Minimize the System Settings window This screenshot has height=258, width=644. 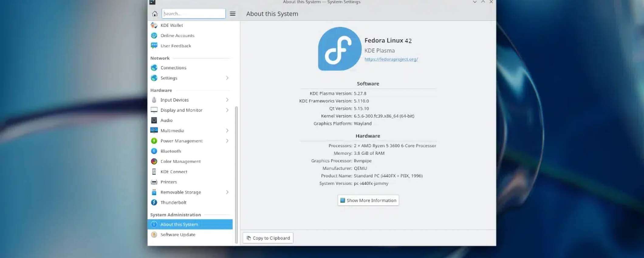pos(475,2)
